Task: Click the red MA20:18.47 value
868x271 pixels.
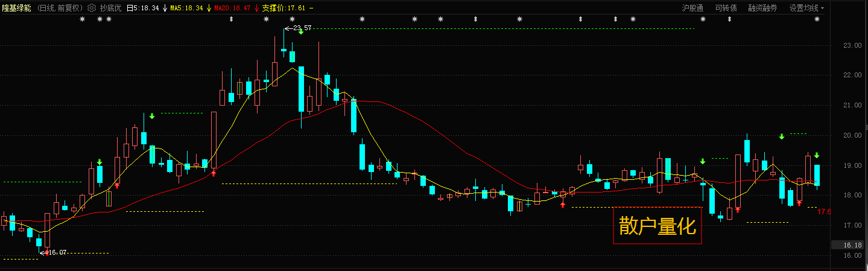Action: click(233, 8)
